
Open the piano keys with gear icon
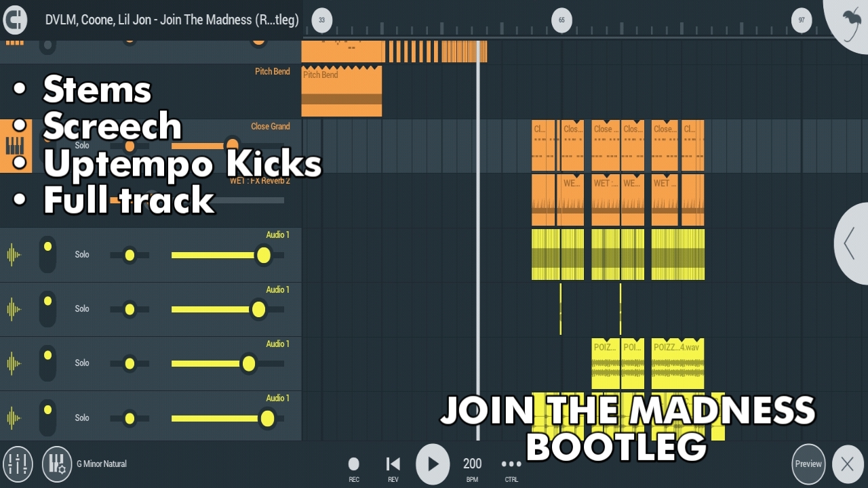pos(57,464)
